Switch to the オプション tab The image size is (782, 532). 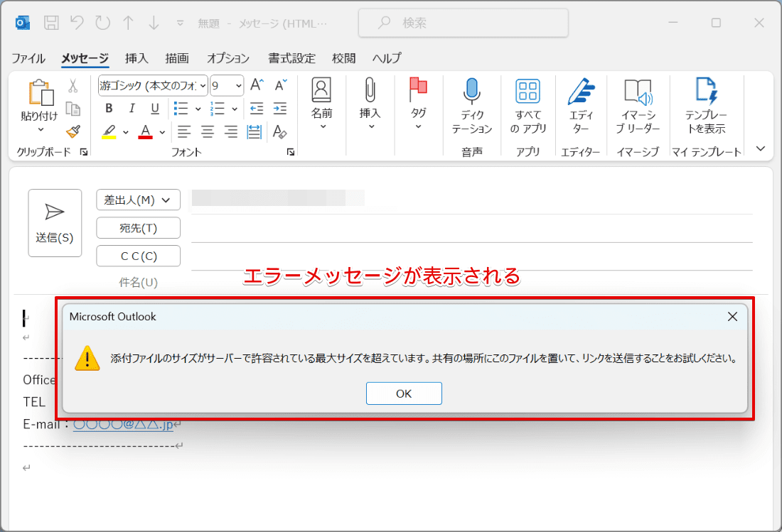(228, 58)
